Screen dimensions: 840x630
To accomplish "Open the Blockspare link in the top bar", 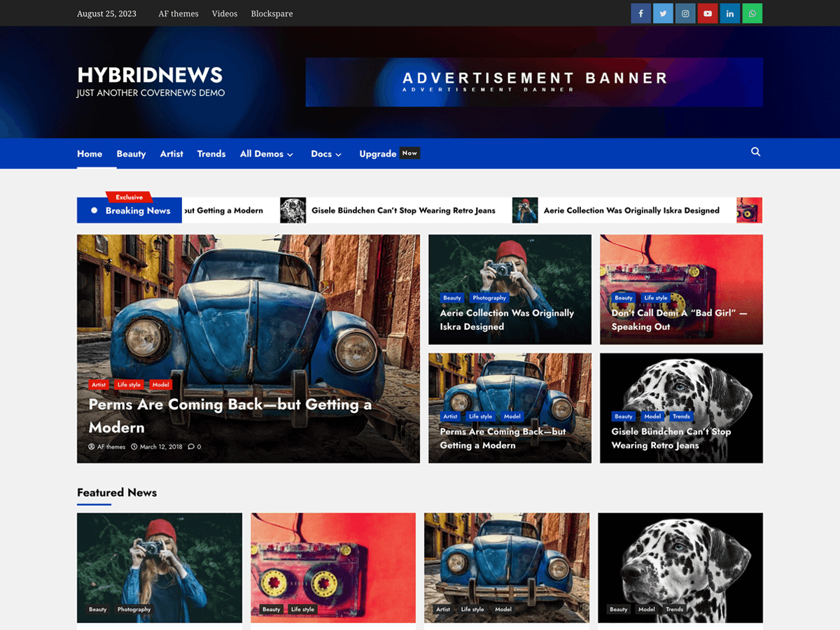I will [x=272, y=13].
